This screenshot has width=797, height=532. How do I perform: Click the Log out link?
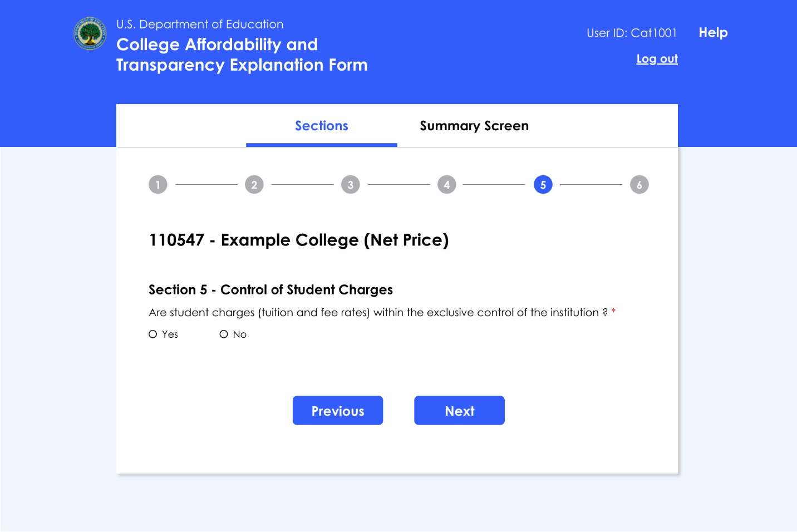click(x=657, y=59)
